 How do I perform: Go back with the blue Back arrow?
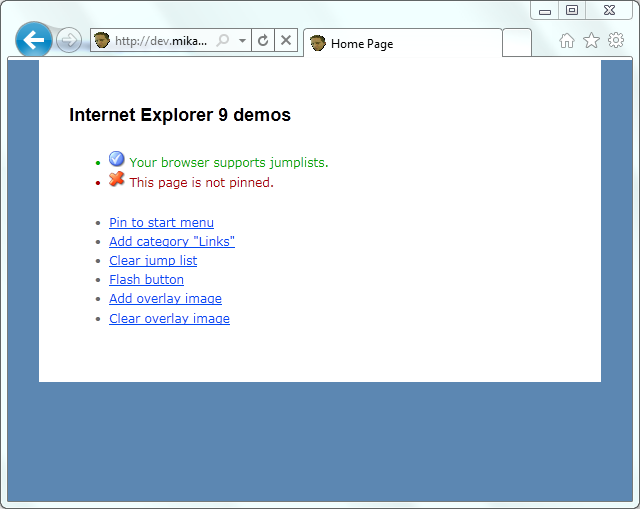click(x=33, y=40)
